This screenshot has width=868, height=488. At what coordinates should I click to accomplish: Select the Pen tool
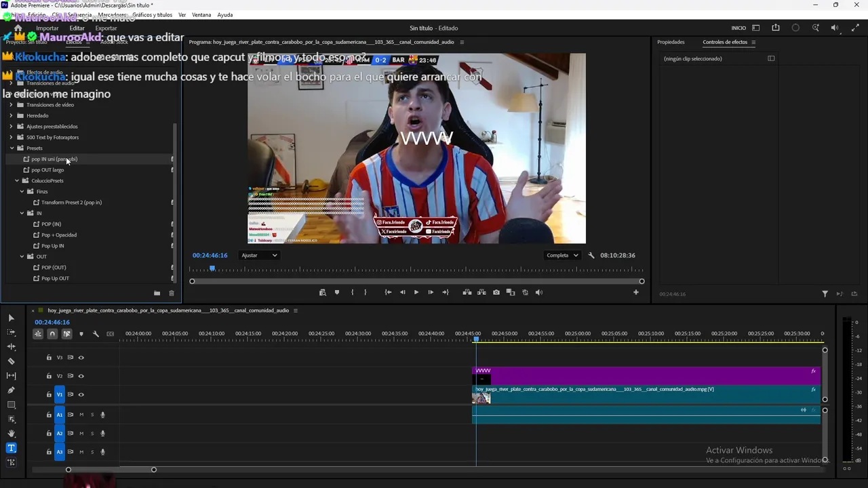click(11, 390)
